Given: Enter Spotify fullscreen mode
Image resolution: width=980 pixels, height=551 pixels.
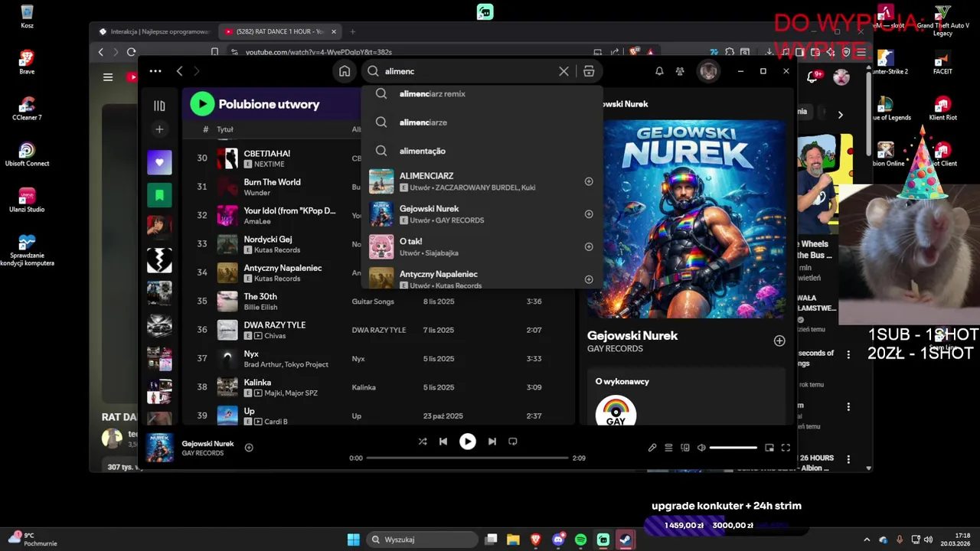Looking at the screenshot, I should [786, 448].
